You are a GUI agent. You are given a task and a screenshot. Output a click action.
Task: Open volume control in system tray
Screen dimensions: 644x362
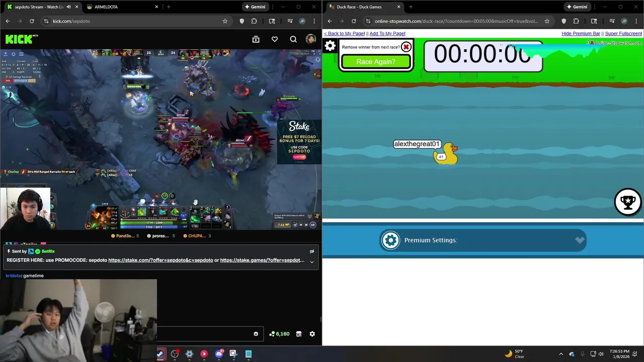(x=601, y=354)
